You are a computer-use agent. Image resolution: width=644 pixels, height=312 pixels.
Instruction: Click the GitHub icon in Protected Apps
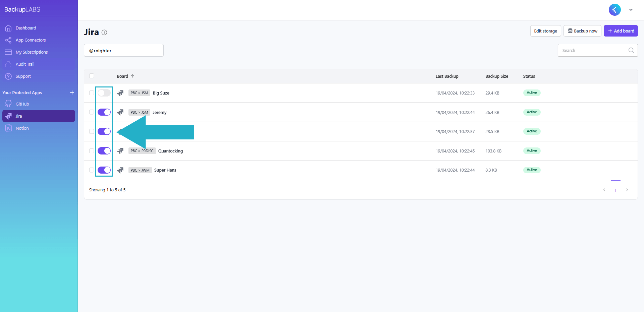tap(8, 104)
